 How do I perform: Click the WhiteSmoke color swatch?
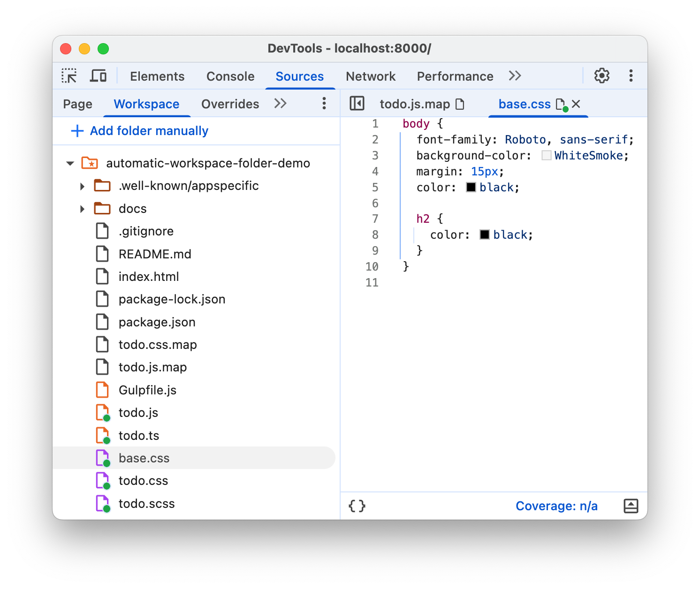(546, 155)
